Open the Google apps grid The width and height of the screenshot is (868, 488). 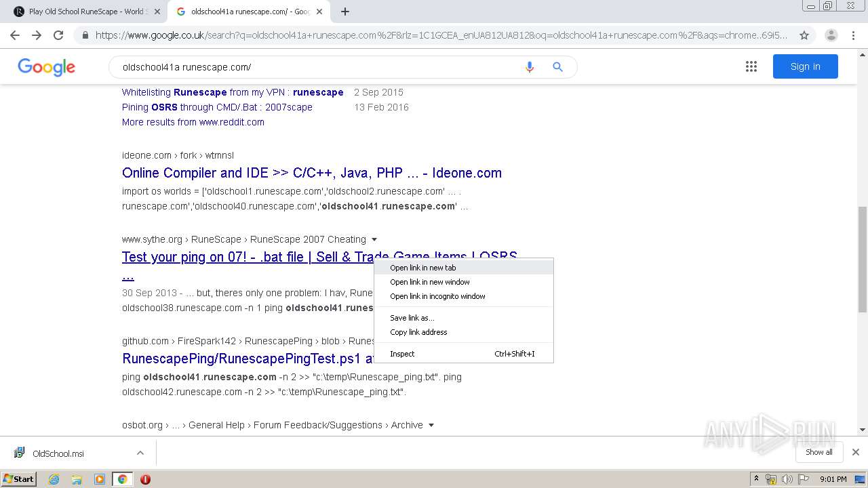click(x=751, y=66)
